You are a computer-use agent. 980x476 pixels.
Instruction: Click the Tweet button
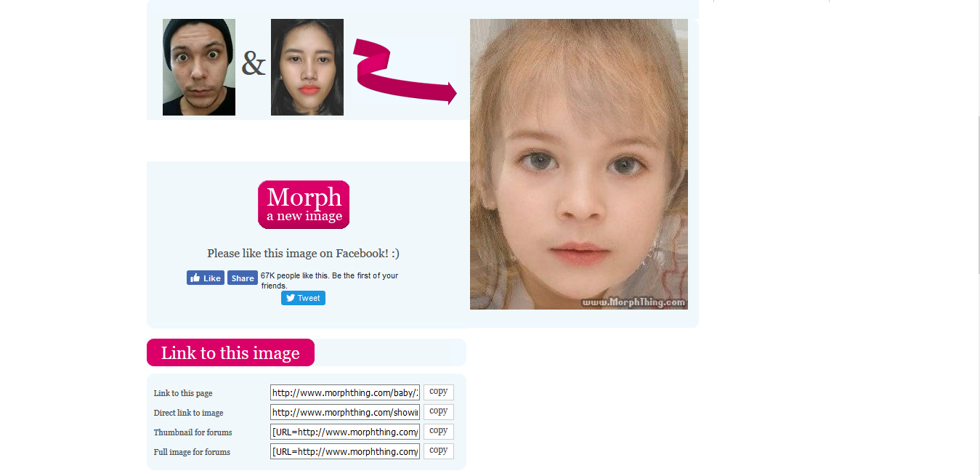click(303, 298)
